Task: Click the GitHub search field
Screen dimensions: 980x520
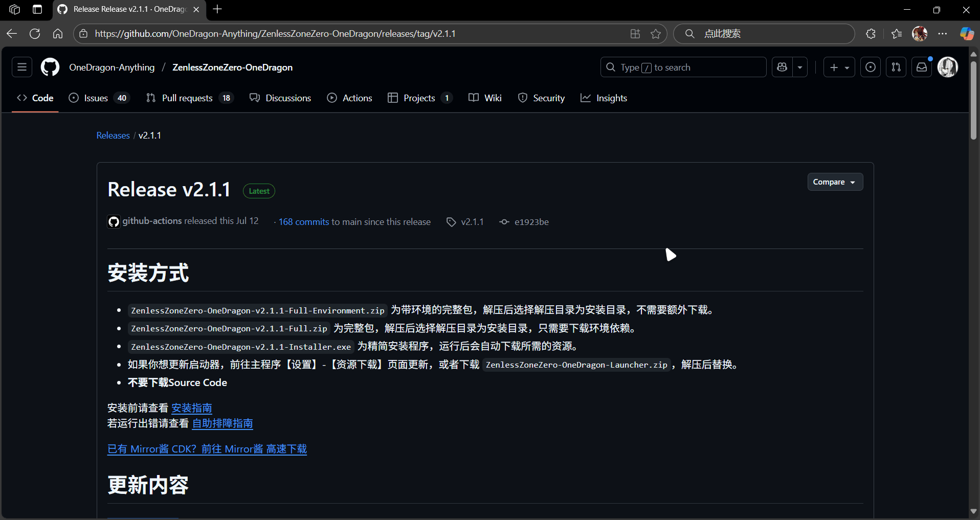Action: [x=683, y=67]
